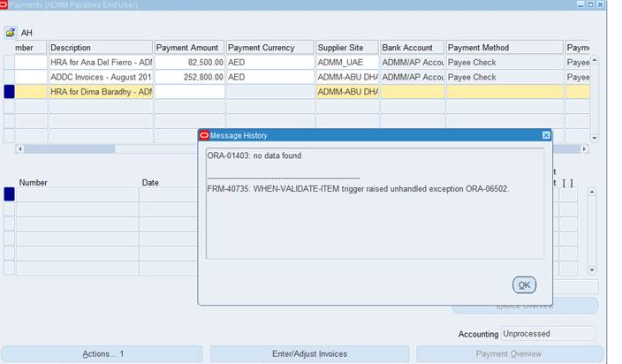The image size is (622, 364).
Task: Click the FRM-40735 error message text
Action: tap(358, 189)
